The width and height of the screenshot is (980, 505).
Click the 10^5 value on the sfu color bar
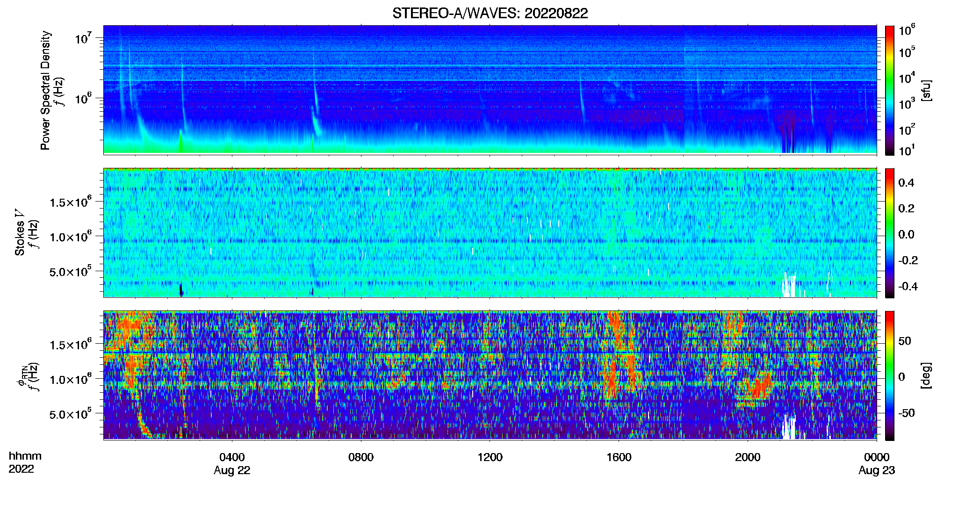(x=907, y=52)
